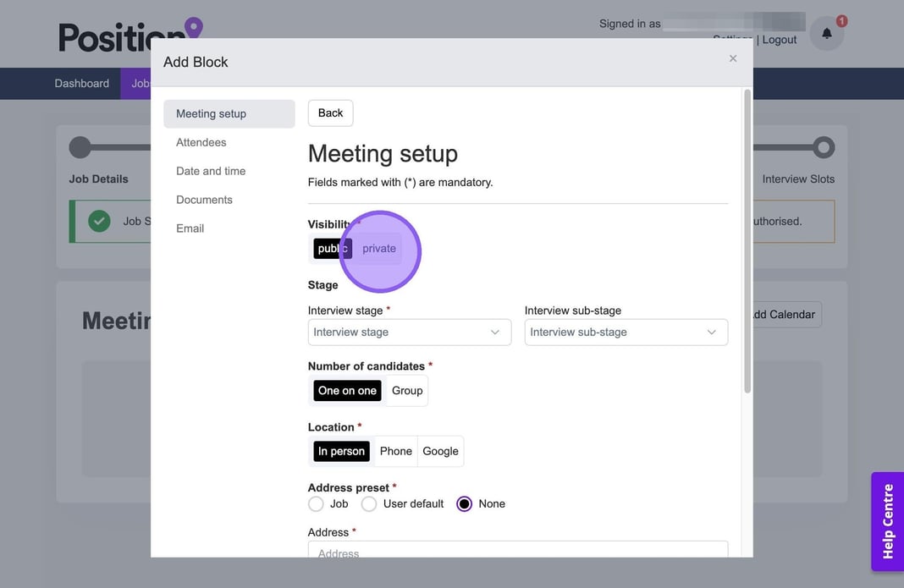Set visibility to private
904x588 pixels.
378,249
